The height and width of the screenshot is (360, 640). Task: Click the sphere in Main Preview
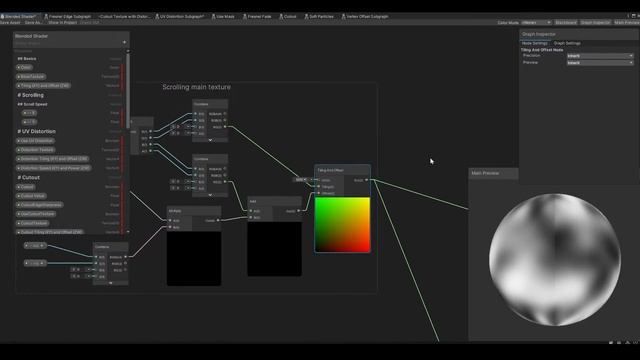[x=555, y=260]
